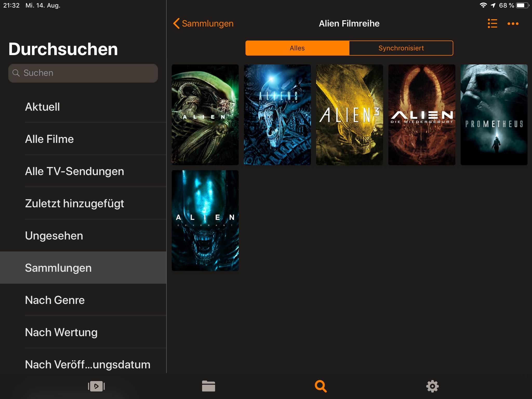Select the Alles segment

coord(297,48)
